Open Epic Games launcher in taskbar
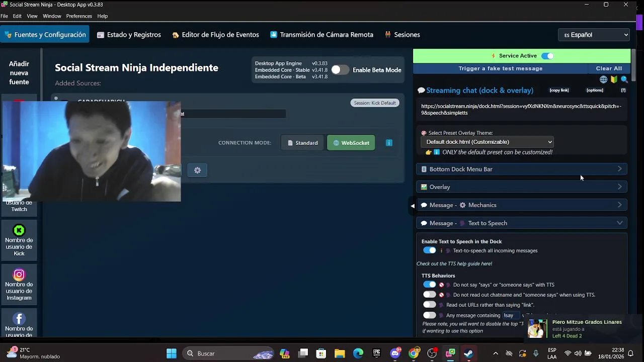 pyautogui.click(x=376, y=353)
